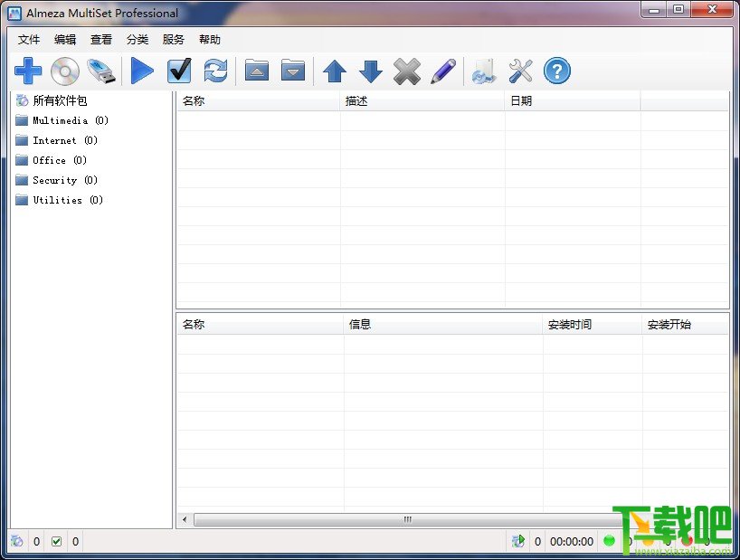
Task: Sort by 日期 column header
Action: click(573, 101)
